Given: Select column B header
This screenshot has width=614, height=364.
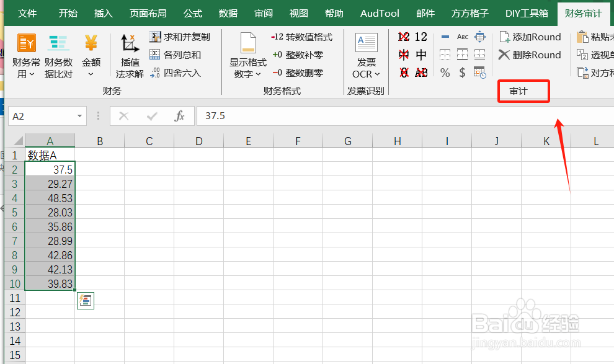Looking at the screenshot, I should point(99,141).
